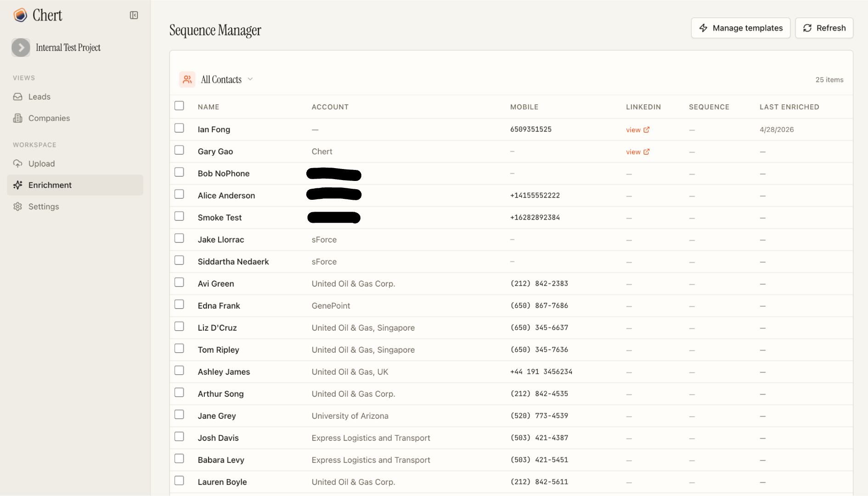This screenshot has width=868, height=496.
Task: Click mobile number 6509351525
Action: point(531,130)
